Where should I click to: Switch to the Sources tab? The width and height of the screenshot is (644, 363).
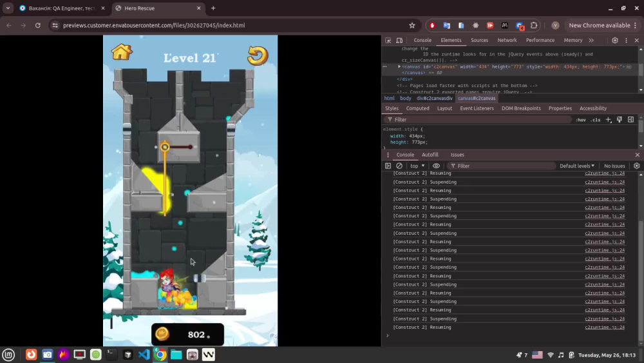(x=479, y=40)
